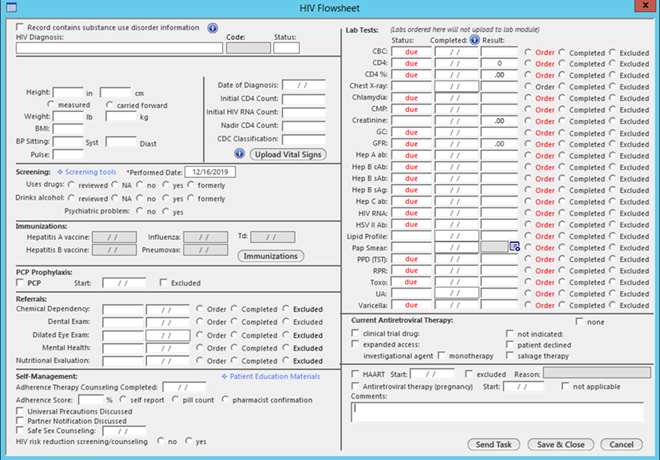The image size is (660, 460).
Task: Click the Send Task button
Action: [x=494, y=444]
